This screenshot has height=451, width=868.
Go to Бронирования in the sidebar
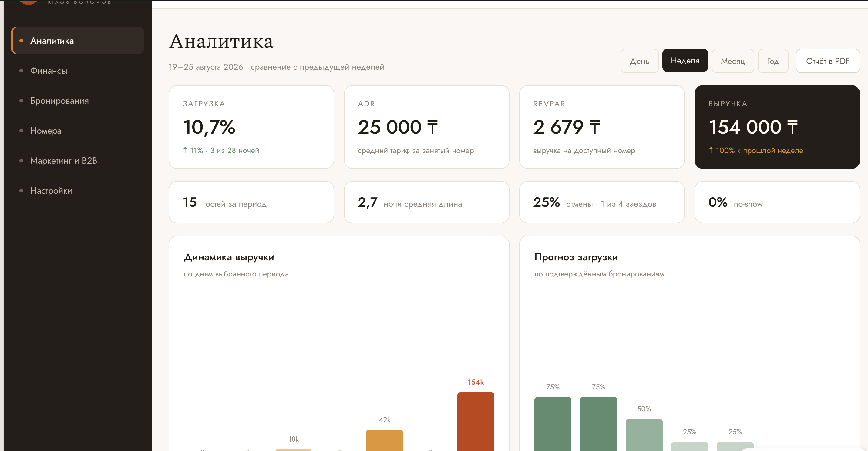coord(78,100)
